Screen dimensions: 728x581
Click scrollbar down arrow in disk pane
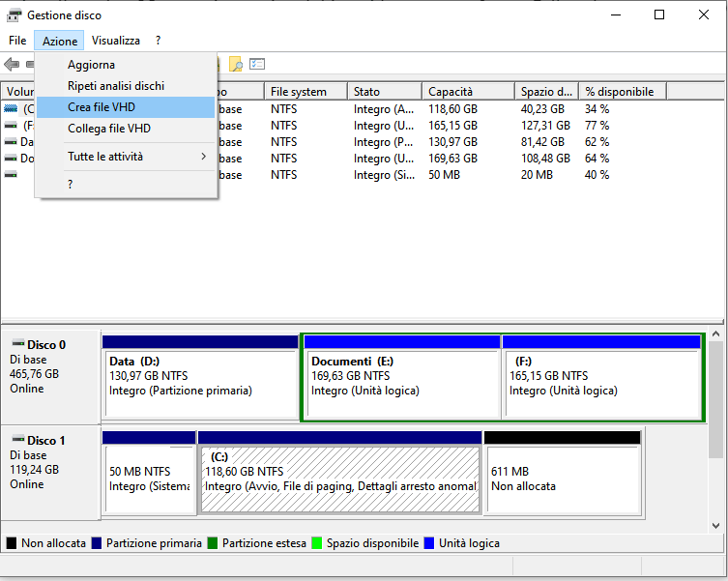tap(715, 526)
